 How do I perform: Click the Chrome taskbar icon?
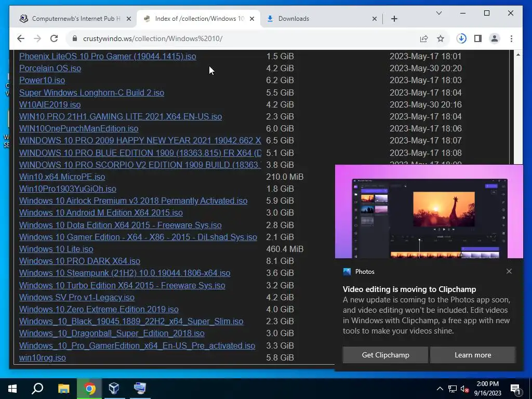point(89,389)
